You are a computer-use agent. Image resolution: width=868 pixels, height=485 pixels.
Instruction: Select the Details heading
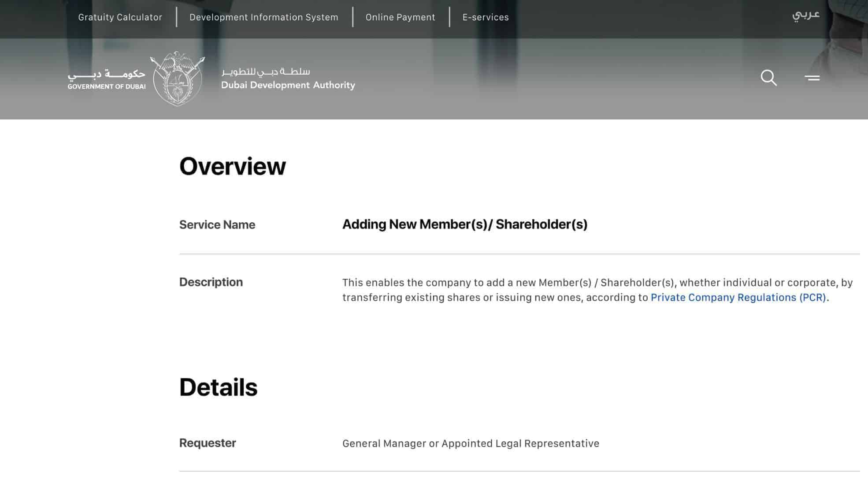tap(218, 388)
